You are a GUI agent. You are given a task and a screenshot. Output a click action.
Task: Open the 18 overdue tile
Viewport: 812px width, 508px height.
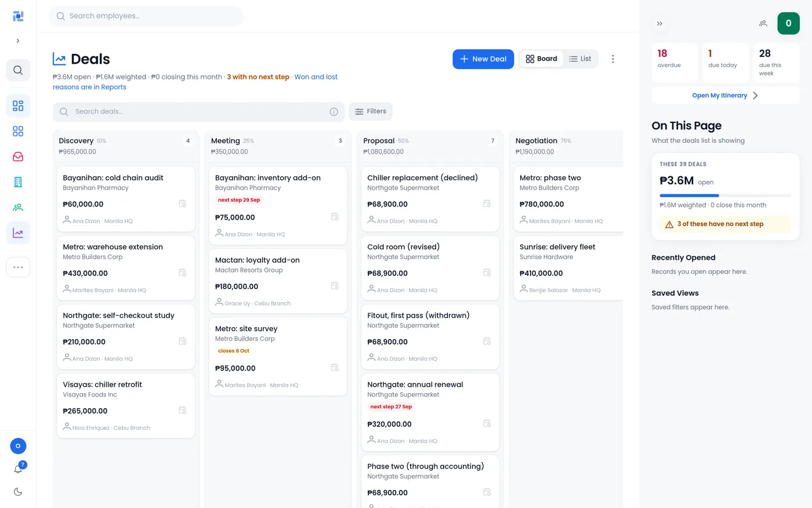[675, 63]
